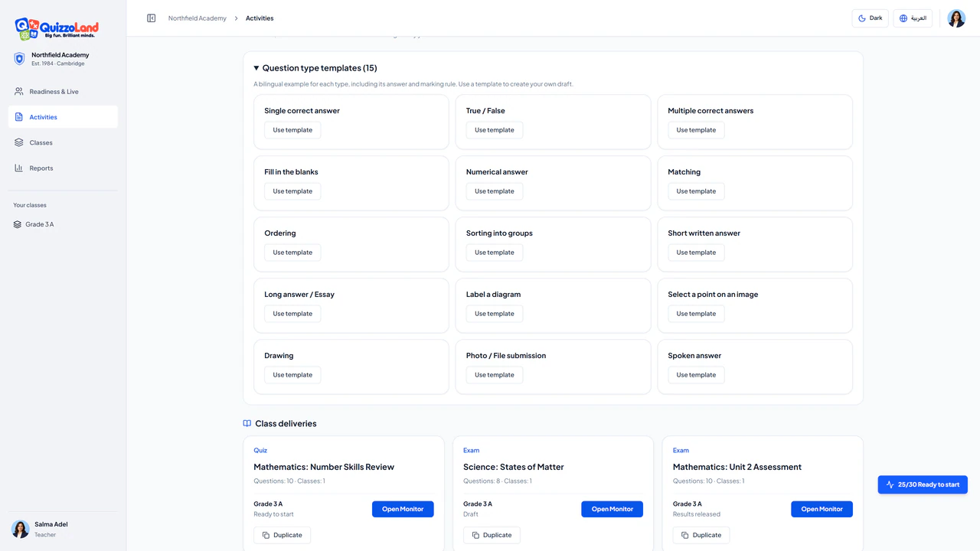Image resolution: width=980 pixels, height=551 pixels.
Task: Open the profile avatar in header
Action: tap(956, 18)
